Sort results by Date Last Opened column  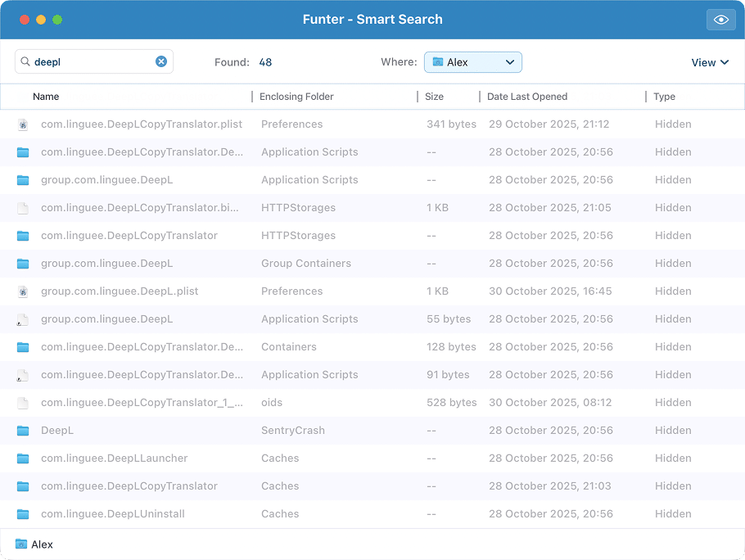[526, 97]
